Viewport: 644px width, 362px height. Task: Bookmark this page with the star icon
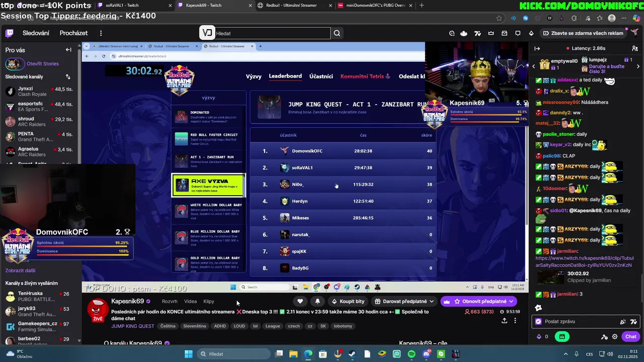click(499, 18)
